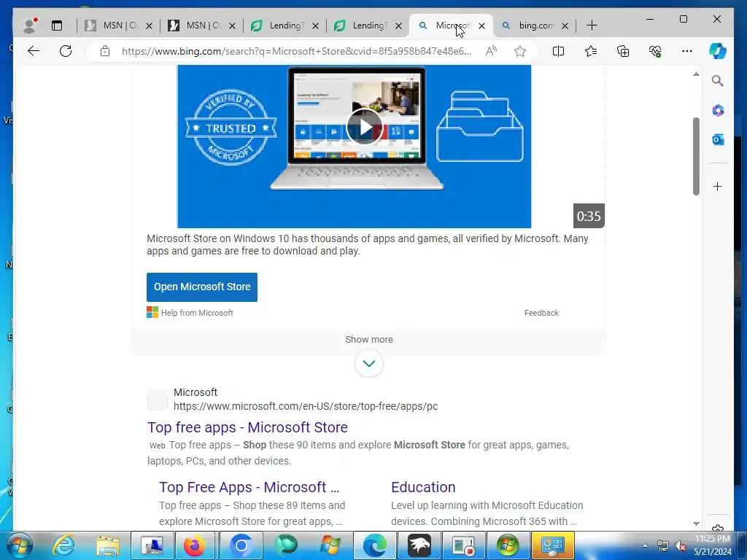
Task: Close the bing.com tab
Action: 565,26
